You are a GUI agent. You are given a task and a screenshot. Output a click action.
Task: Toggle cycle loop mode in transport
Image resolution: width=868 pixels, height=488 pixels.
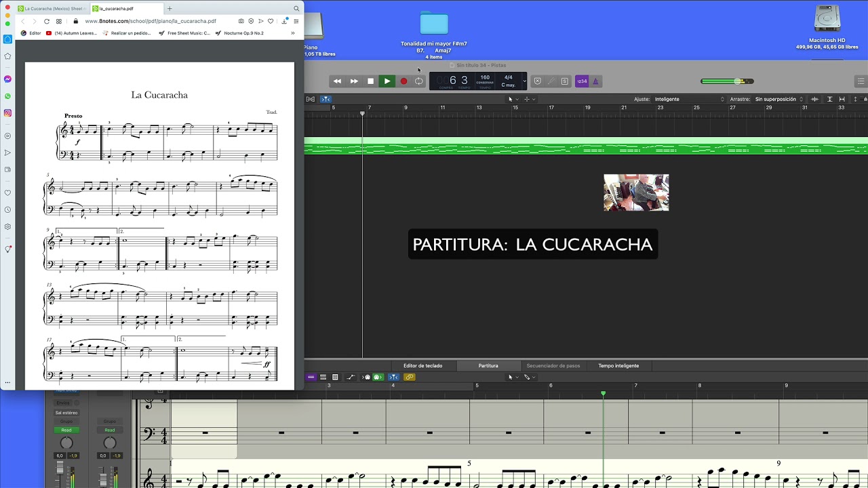click(419, 81)
